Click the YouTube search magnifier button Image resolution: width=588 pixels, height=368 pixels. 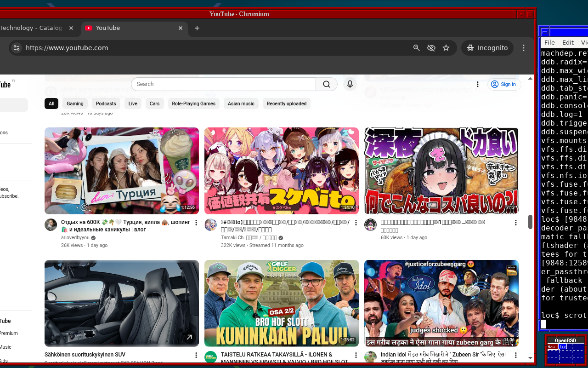[x=327, y=84]
